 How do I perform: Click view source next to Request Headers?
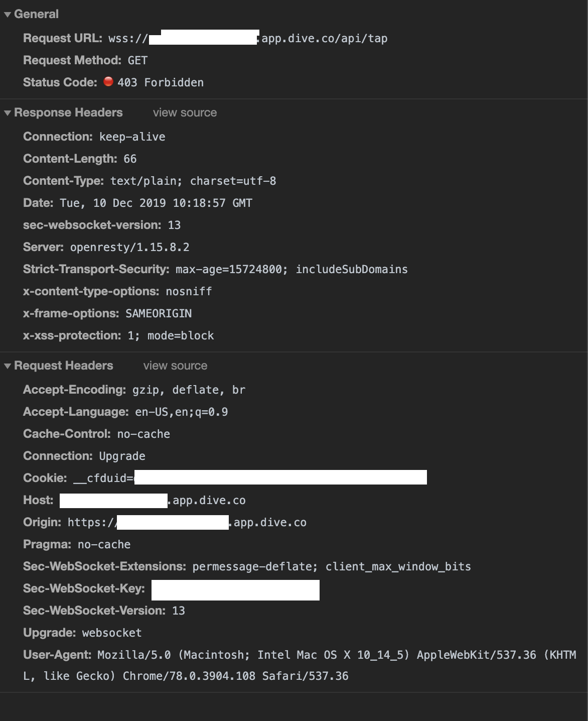[175, 366]
